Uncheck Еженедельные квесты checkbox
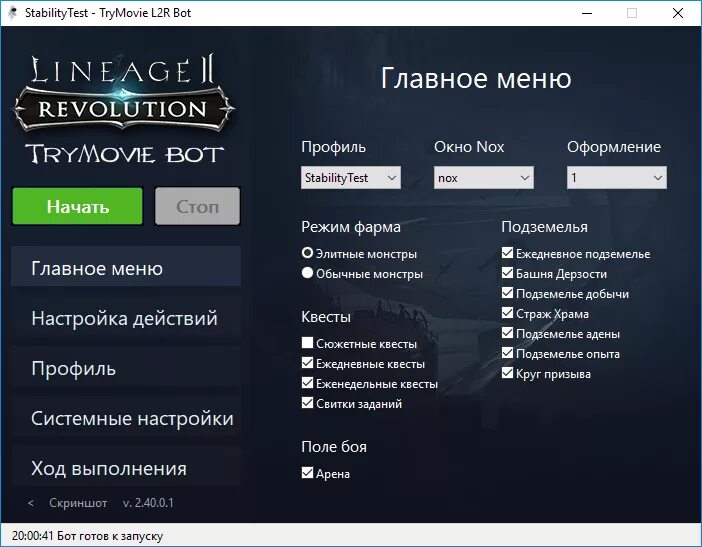Viewport: 702px width, 547px height. (x=307, y=383)
